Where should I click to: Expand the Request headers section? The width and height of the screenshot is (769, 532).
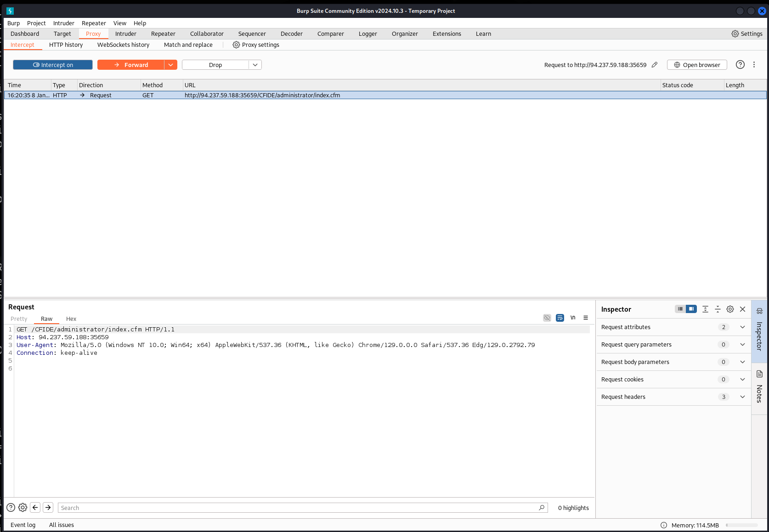point(742,397)
